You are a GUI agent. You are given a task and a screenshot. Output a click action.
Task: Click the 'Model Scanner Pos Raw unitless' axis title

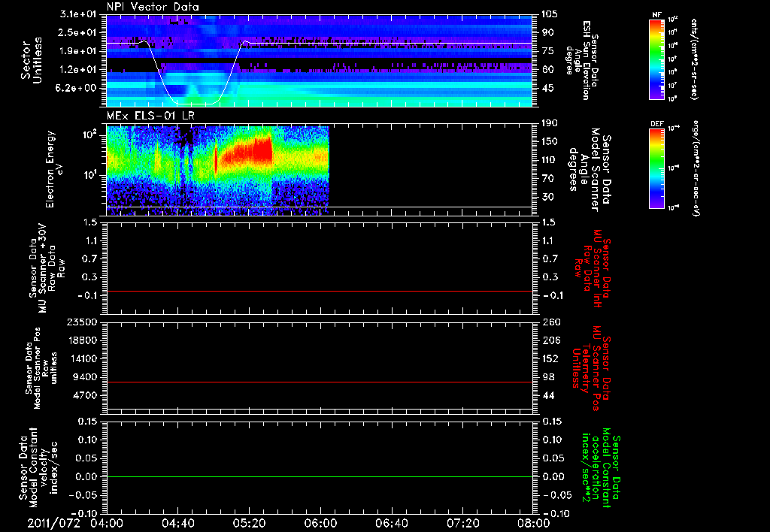coord(41,368)
